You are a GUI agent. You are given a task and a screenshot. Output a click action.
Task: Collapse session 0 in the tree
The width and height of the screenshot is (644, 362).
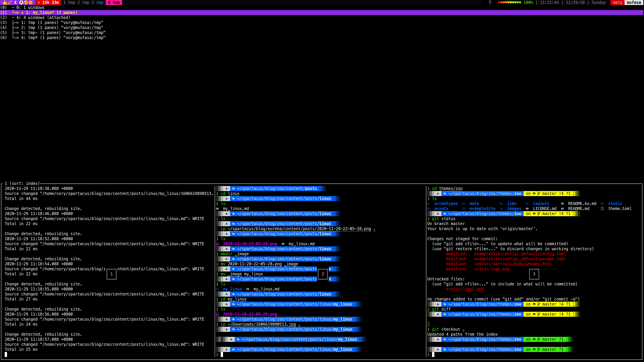point(13,8)
